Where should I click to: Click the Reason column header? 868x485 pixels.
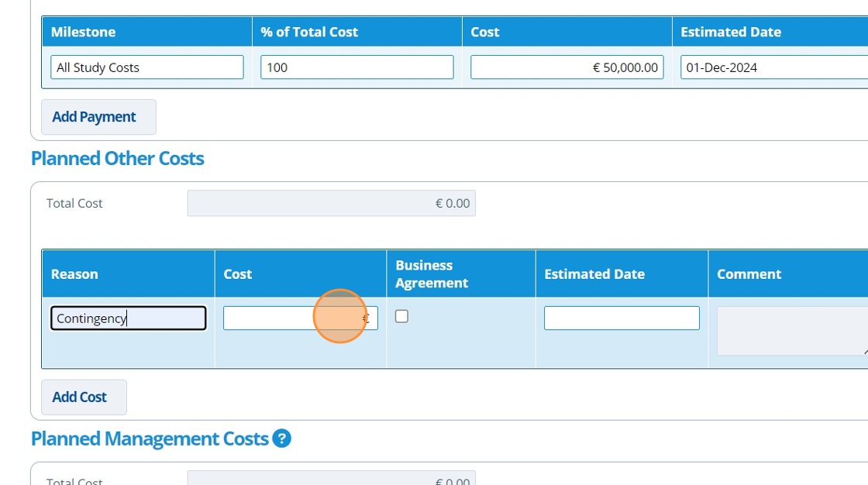pyautogui.click(x=74, y=274)
